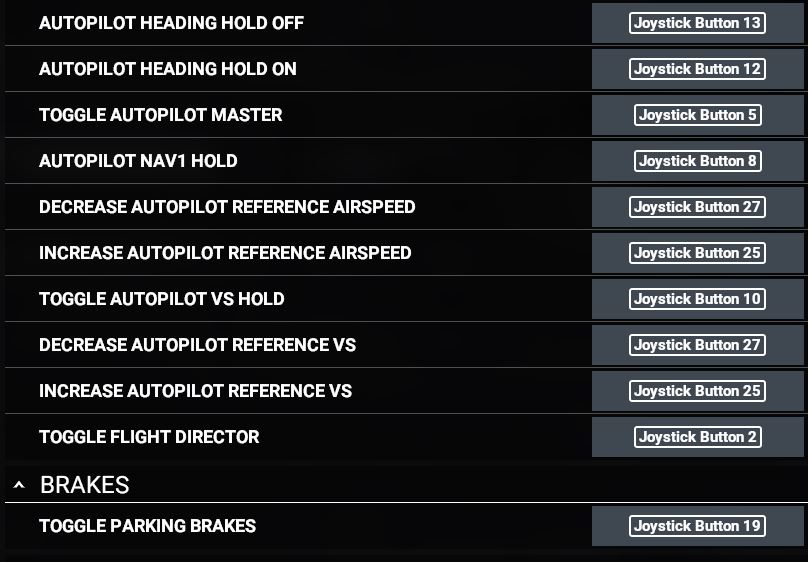Screen dimensions: 808x562
Task: Edit the Joystick Button 8 NAV1 Hold binding
Action: coord(698,161)
